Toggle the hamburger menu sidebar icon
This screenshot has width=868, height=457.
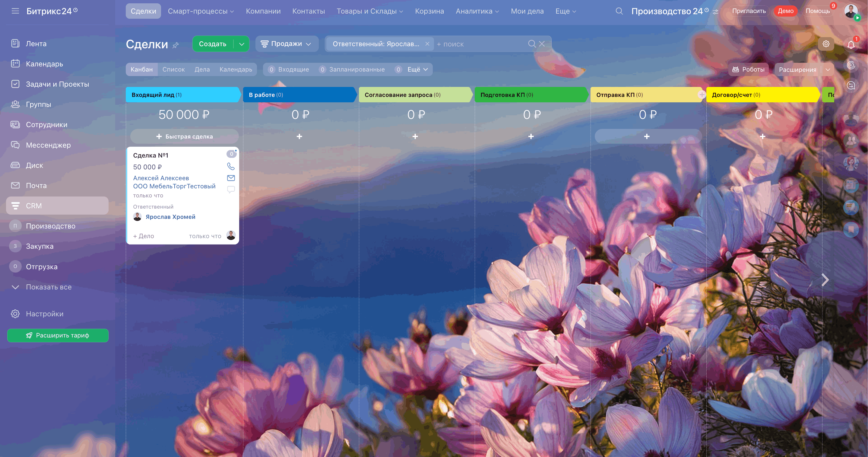[x=15, y=11]
